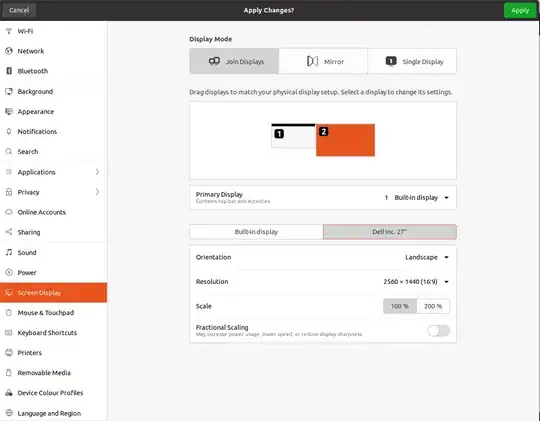Click the Notifications bell icon

[x=9, y=131]
